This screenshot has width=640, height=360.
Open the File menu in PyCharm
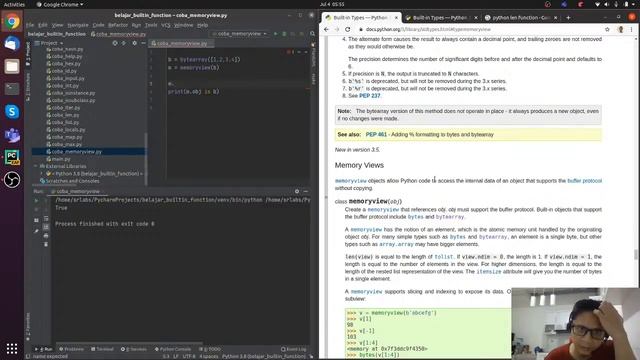pos(30,25)
